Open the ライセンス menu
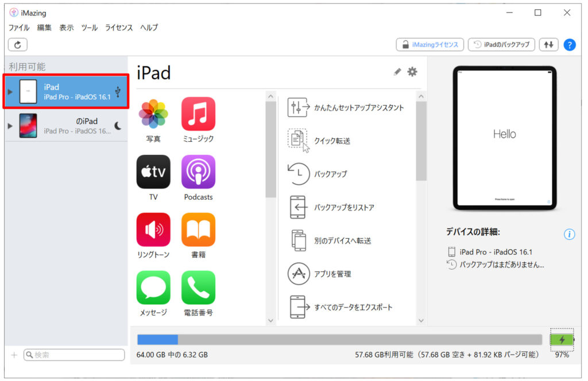The width and height of the screenshot is (588, 381). tap(118, 28)
